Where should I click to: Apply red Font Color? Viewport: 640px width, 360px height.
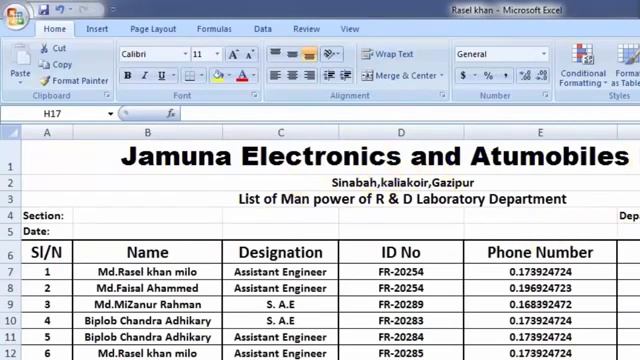point(242,76)
